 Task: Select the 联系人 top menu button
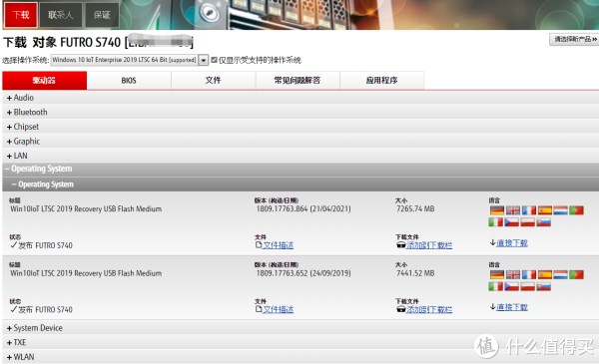(60, 15)
